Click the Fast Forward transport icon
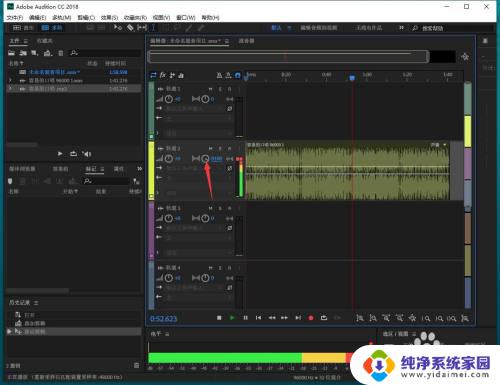This screenshot has height=385, width=500. coord(284,318)
